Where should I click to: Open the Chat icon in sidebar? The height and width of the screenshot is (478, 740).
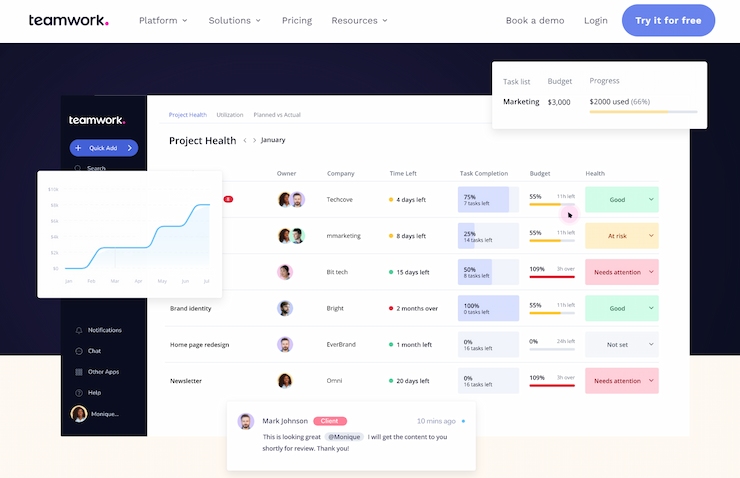(79, 351)
